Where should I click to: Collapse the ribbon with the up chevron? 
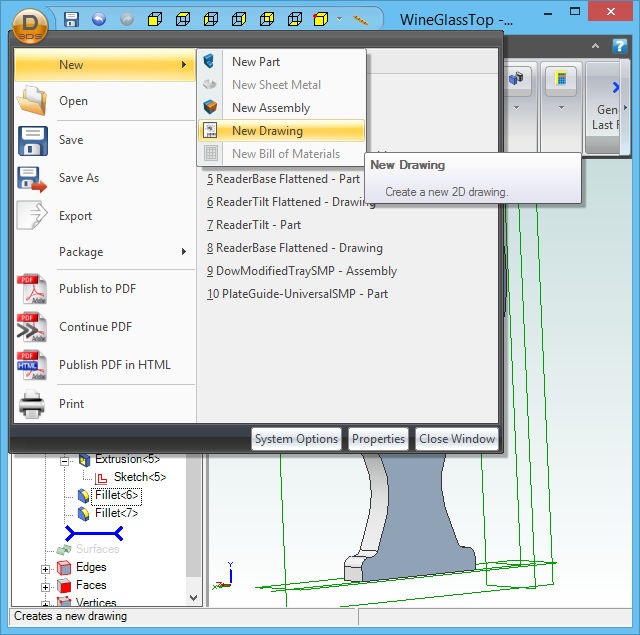pos(596,46)
